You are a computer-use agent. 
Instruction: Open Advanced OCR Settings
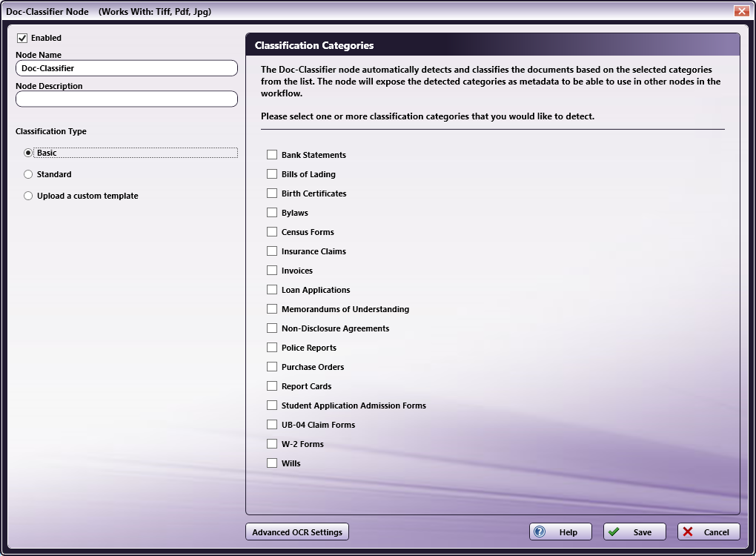click(x=297, y=532)
